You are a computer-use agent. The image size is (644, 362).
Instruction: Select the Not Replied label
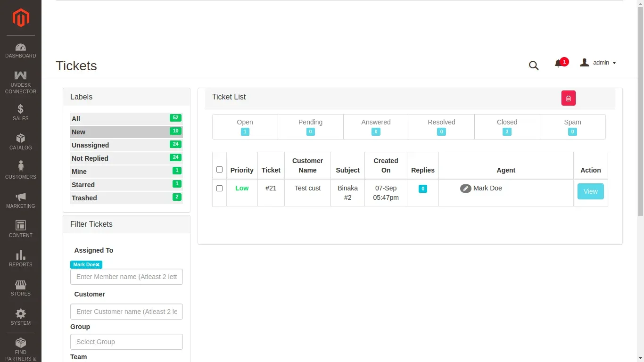coord(126,158)
